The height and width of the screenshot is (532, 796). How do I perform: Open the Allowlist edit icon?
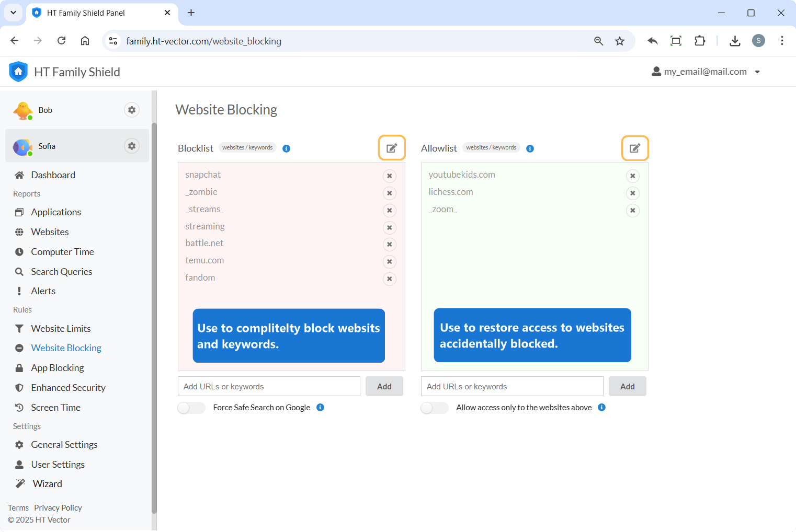634,148
